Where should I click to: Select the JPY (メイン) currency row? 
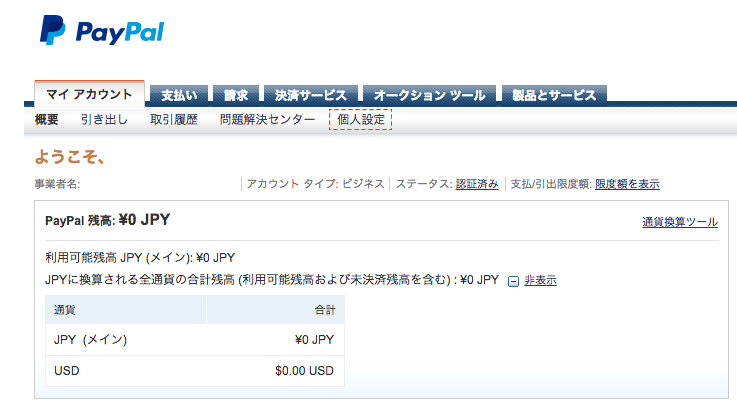tap(195, 339)
